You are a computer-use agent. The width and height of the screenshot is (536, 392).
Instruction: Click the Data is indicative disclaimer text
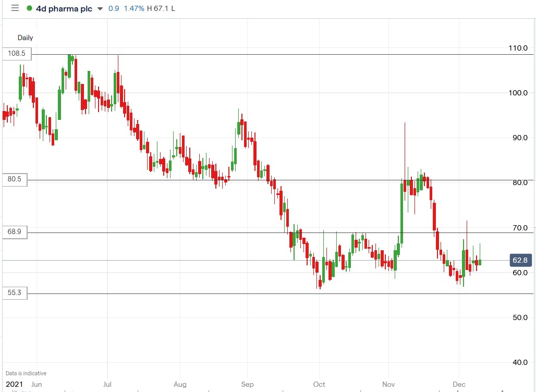25,373
